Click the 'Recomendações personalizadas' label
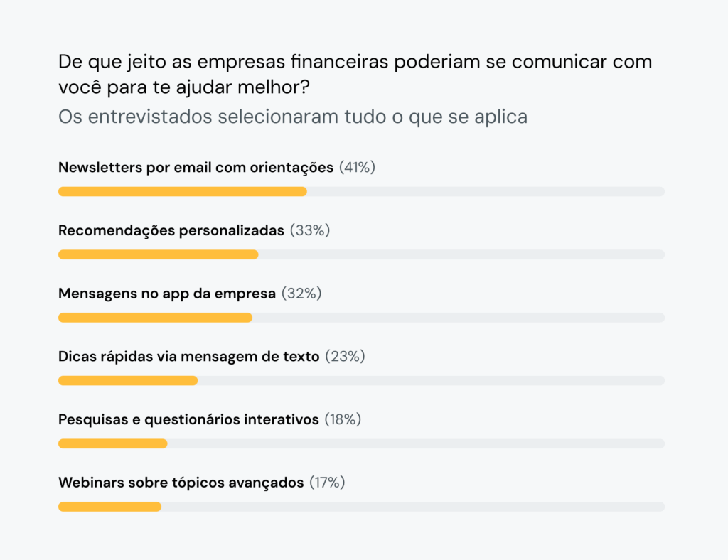This screenshot has width=728, height=560. pos(171,231)
